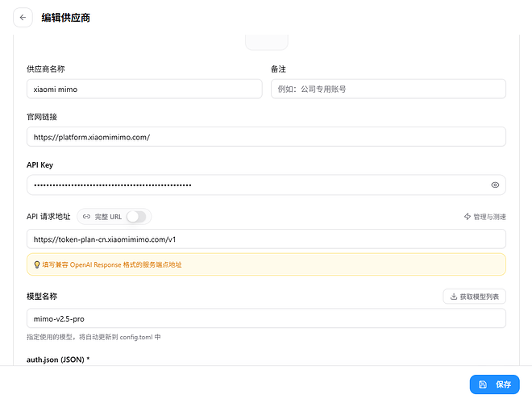Go back using the arrow button

(x=23, y=17)
